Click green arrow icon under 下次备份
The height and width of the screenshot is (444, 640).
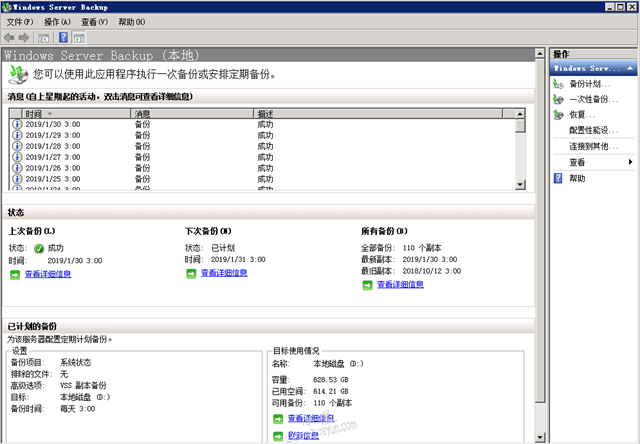191,273
